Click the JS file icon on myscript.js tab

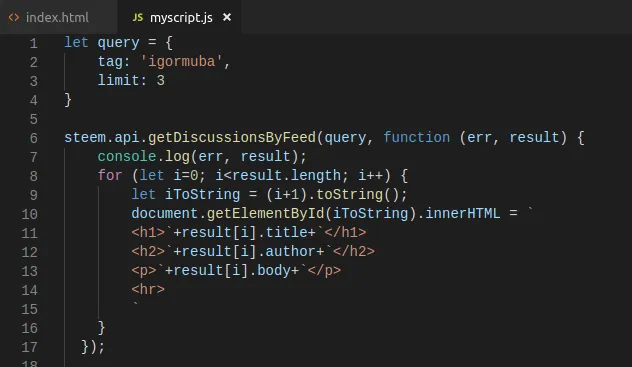(x=138, y=18)
